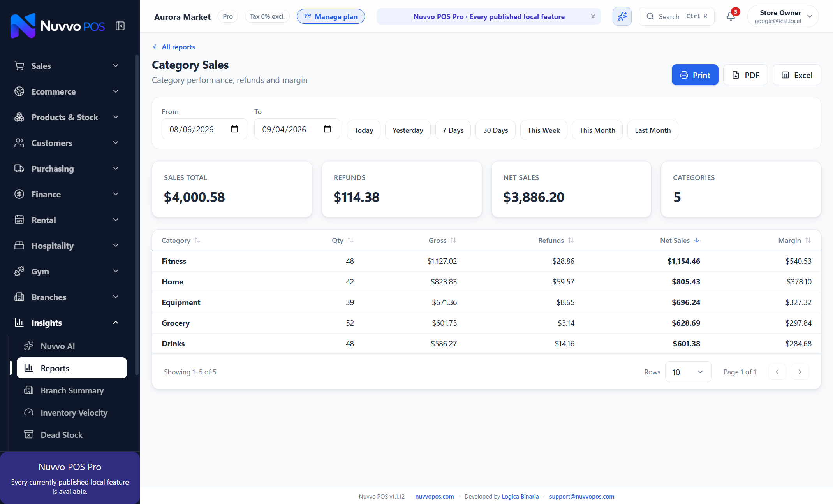833x504 pixels.
Task: Select the 30 Days preset
Action: tap(495, 130)
